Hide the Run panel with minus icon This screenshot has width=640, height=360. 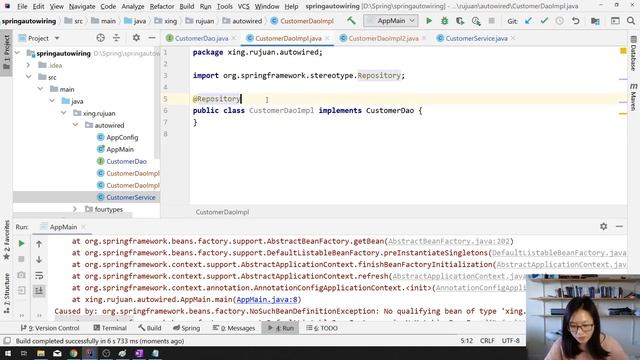click(619, 227)
